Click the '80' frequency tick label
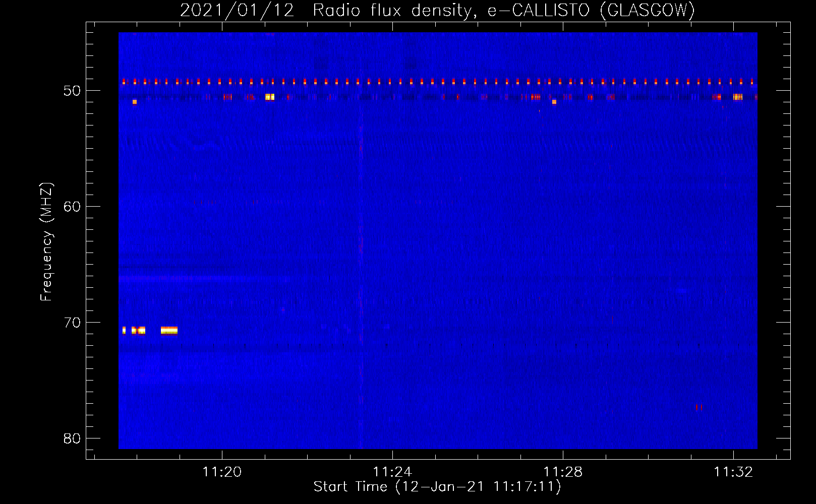 (72, 438)
